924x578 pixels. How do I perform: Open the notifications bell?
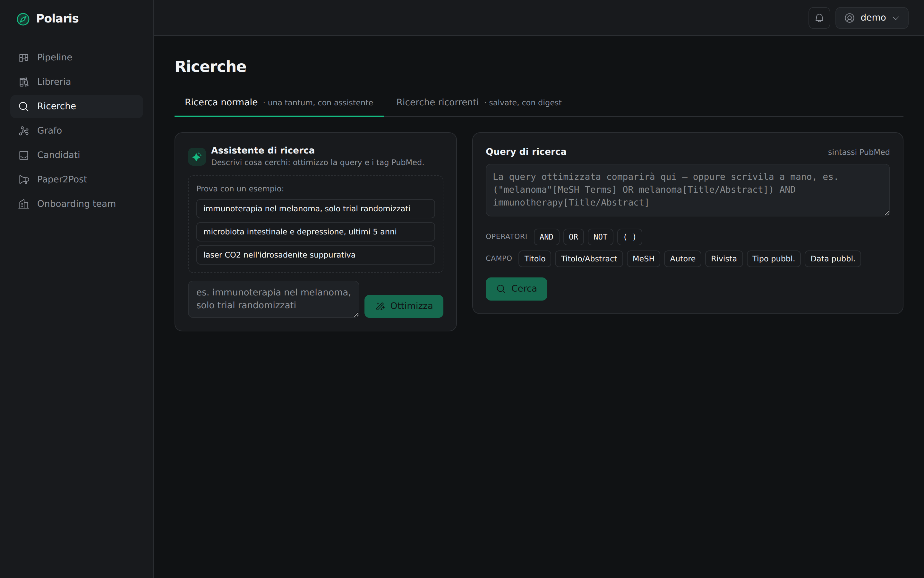pos(819,18)
